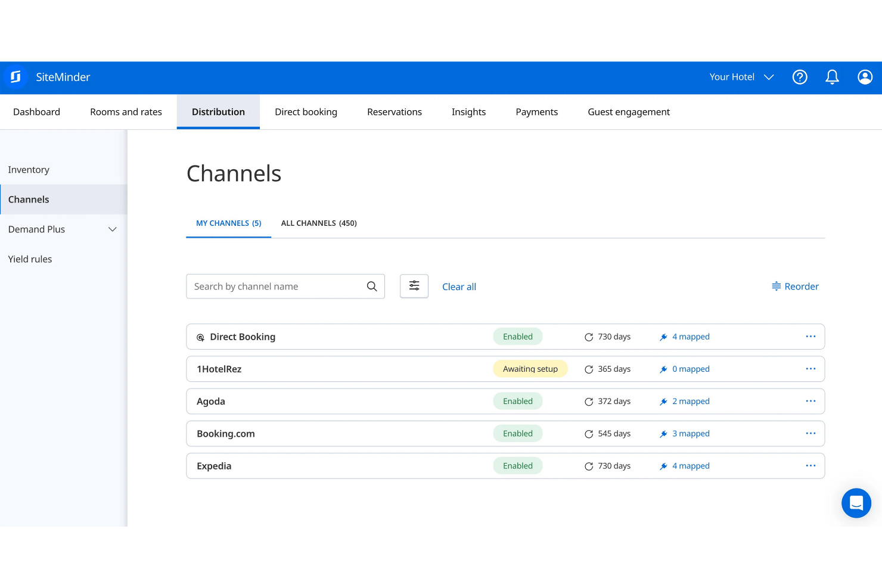
Task: Click refresh icon in Direct Booking row
Action: (589, 337)
